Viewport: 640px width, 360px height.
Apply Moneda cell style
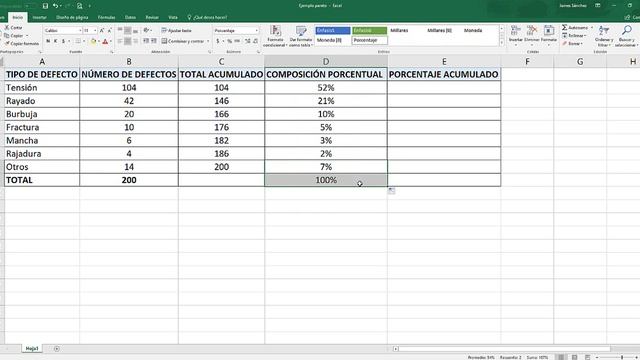coord(473,31)
